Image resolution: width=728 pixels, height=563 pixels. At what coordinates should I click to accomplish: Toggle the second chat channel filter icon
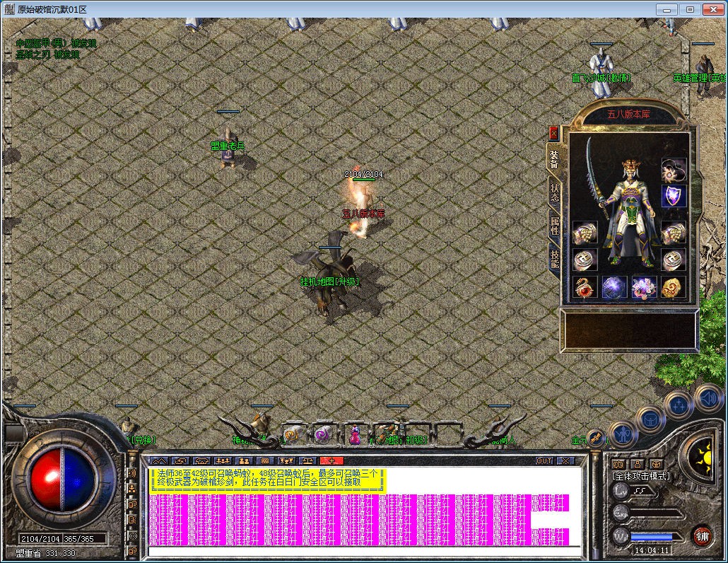click(x=132, y=489)
